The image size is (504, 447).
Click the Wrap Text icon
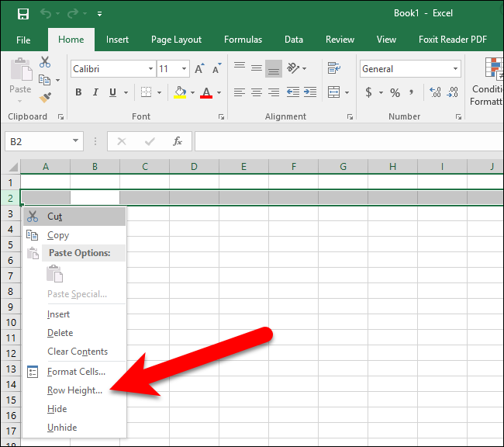pyautogui.click(x=334, y=68)
